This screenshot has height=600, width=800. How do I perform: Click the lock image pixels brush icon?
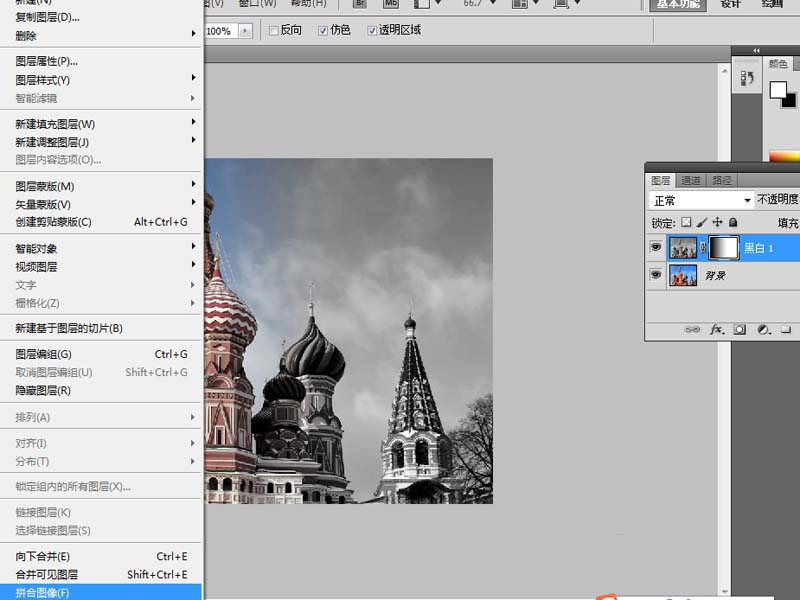click(x=702, y=223)
